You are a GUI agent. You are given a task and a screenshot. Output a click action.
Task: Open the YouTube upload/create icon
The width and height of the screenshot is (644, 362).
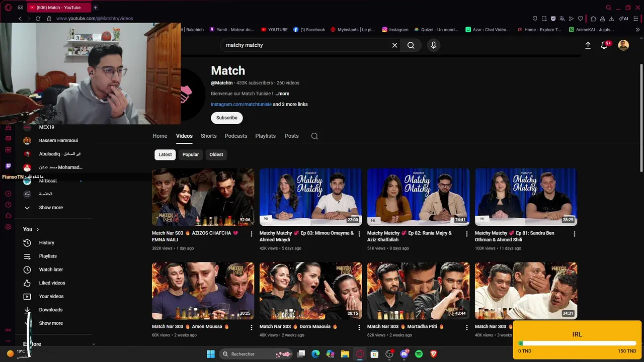pyautogui.click(x=588, y=45)
